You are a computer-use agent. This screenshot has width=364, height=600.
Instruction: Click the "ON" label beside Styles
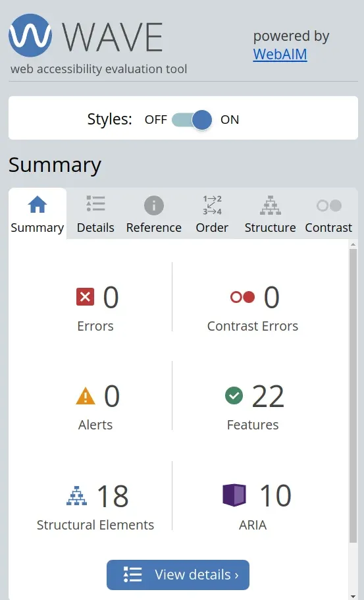230,120
